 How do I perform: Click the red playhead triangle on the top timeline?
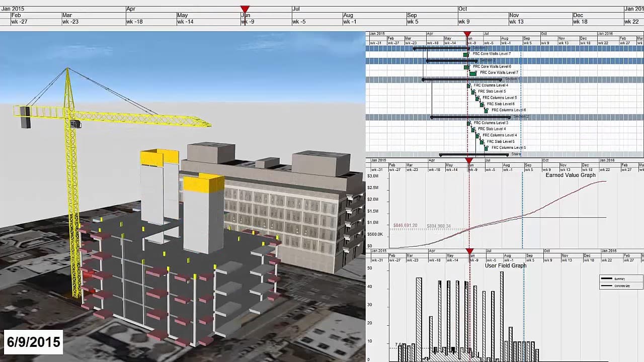244,9
